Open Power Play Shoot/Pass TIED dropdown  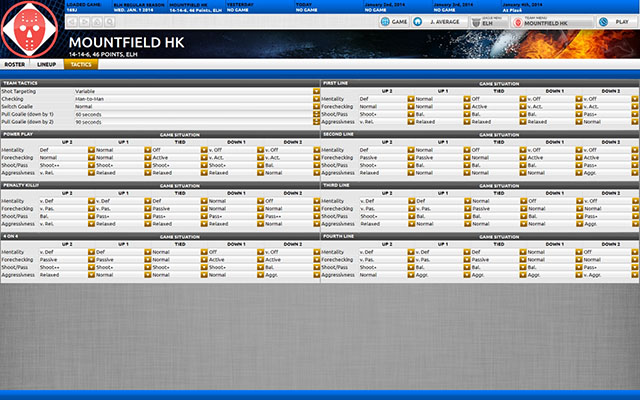tap(204, 165)
